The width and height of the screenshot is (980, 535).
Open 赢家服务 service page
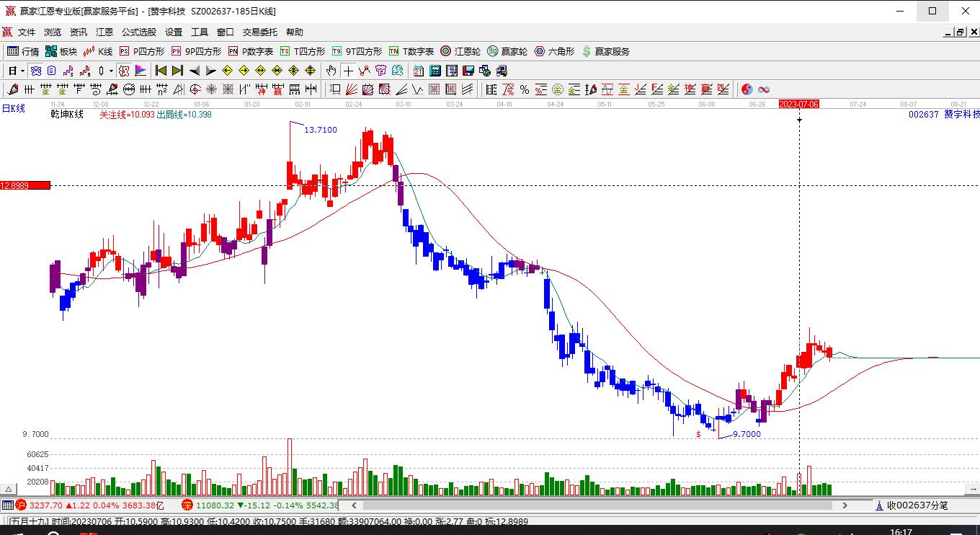[606, 51]
